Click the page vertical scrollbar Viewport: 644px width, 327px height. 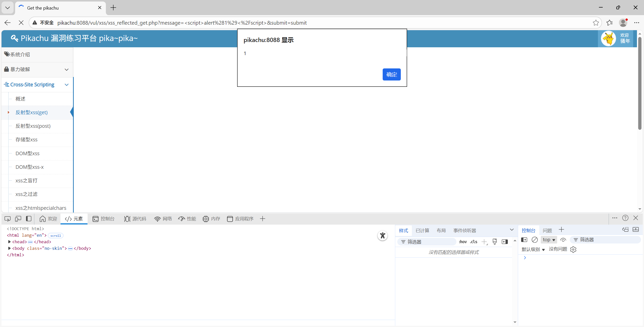coord(639,83)
